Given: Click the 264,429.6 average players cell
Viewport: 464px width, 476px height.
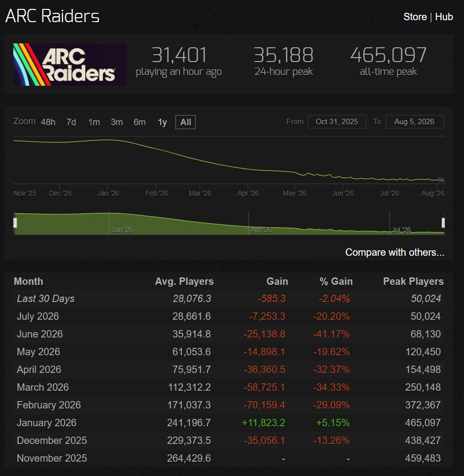Looking at the screenshot, I should click(x=189, y=458).
